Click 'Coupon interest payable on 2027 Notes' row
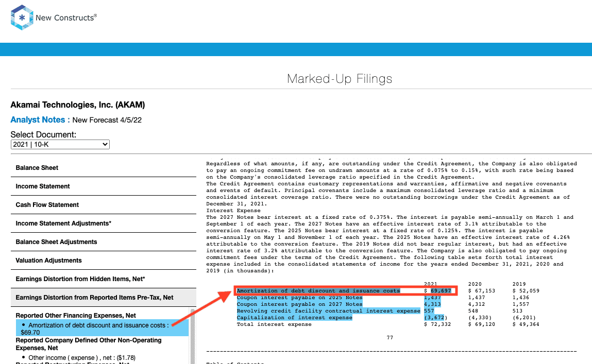Screen dimensions: 592x364 pyautogui.click(x=299, y=304)
